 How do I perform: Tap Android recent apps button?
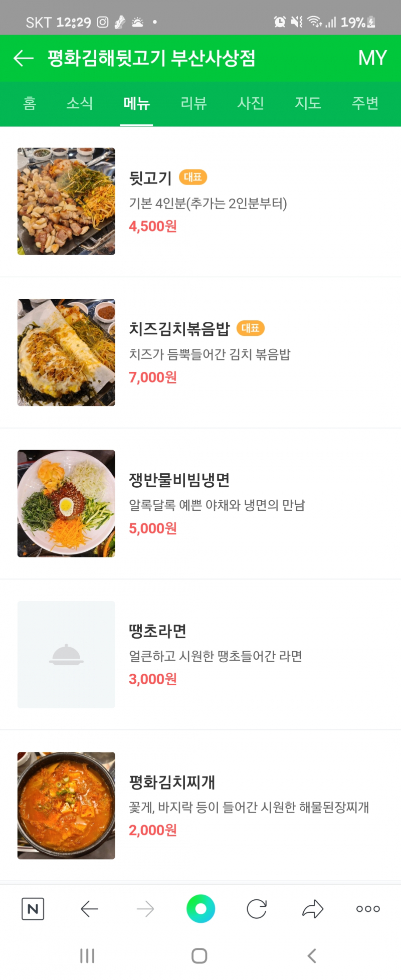[x=87, y=956]
